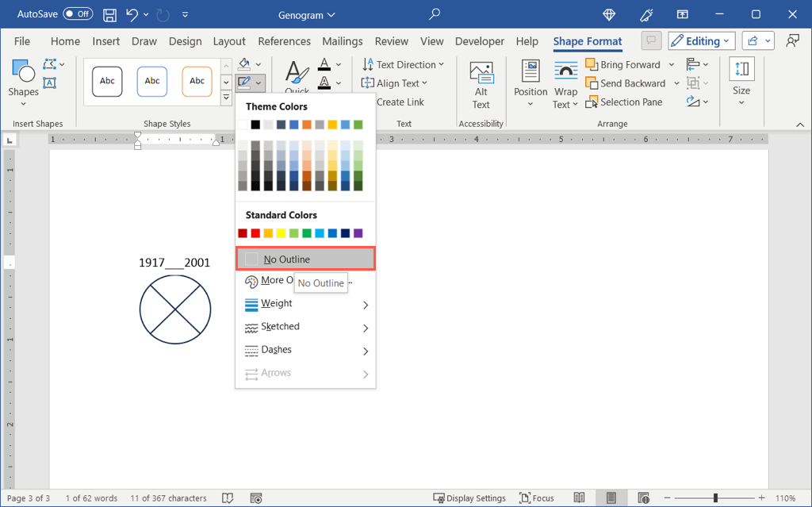Open the Review ribbon tab
Screen dimensions: 812x507
pyautogui.click(x=391, y=41)
